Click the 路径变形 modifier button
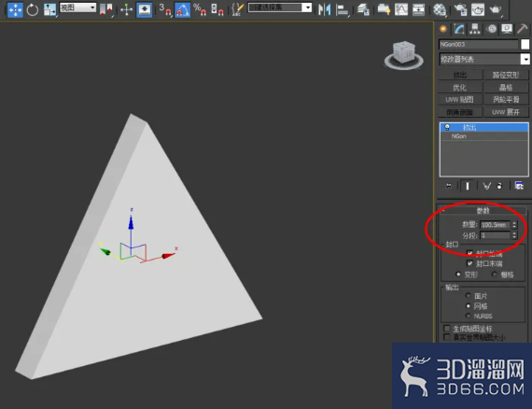The width and height of the screenshot is (532, 409). 506,75
